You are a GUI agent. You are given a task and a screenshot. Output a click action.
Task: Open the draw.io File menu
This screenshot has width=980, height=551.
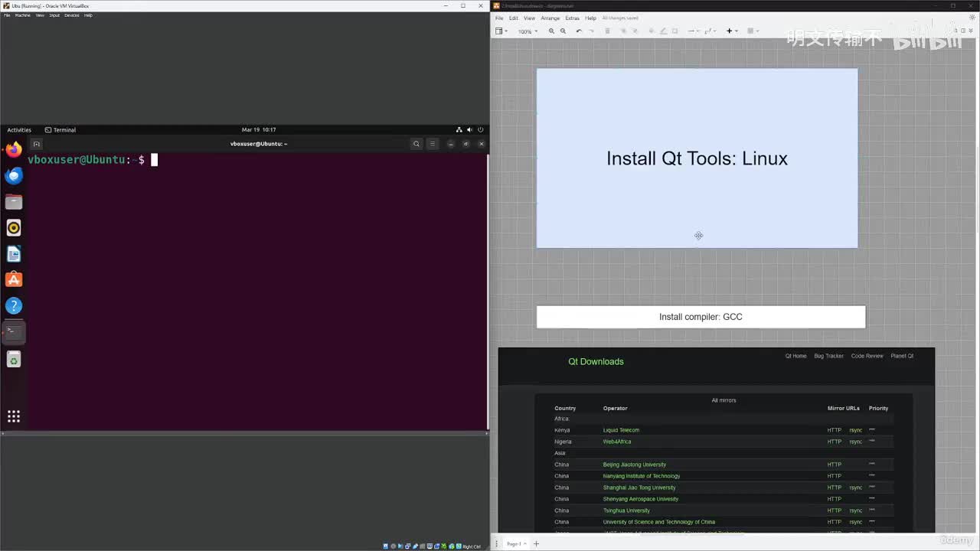click(499, 18)
